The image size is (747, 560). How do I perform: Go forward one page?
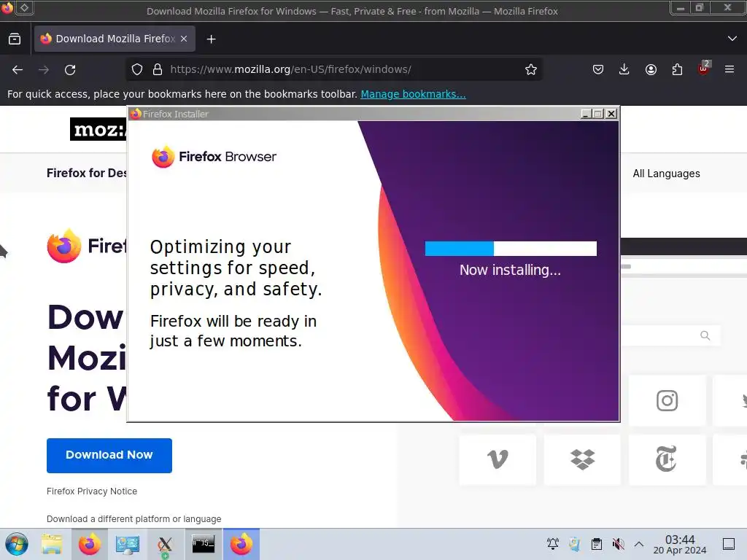pos(44,69)
